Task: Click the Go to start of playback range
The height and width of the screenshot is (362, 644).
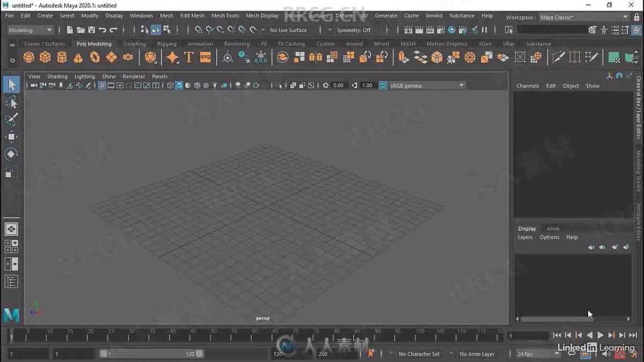Action: pos(557,335)
